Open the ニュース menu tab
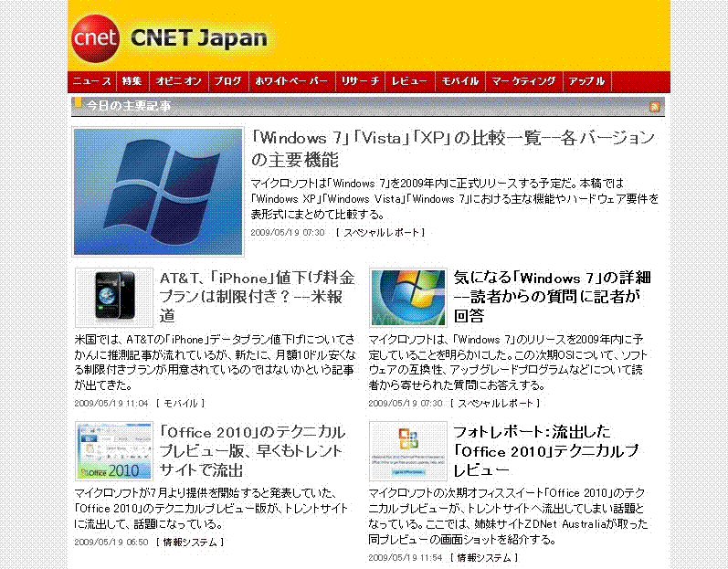Viewport: 728px width, 569px height. pos(91,81)
